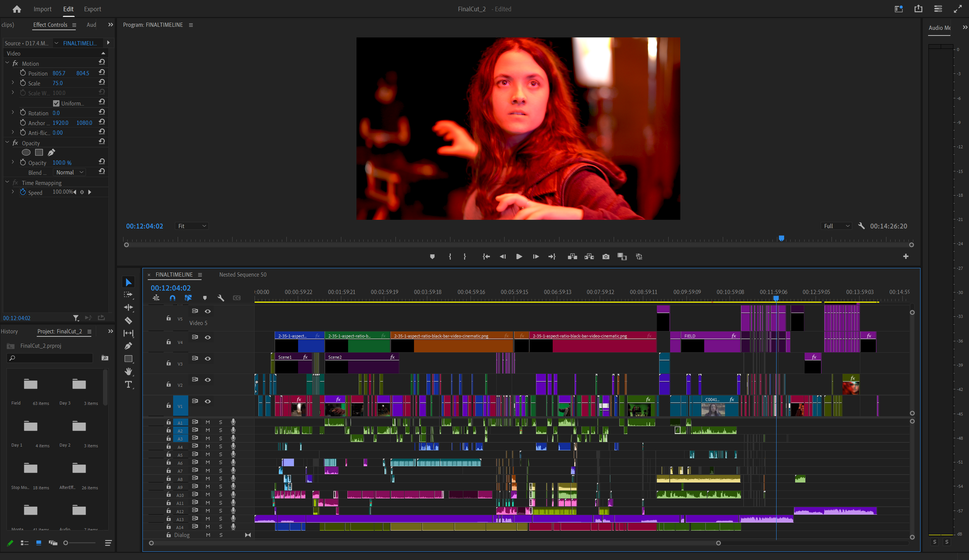Open the Captions track options via CC icon
The image size is (969, 560).
pyautogui.click(x=236, y=298)
